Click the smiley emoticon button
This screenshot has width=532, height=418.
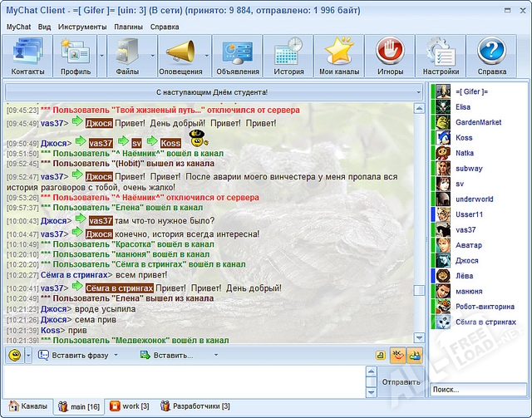15,356
